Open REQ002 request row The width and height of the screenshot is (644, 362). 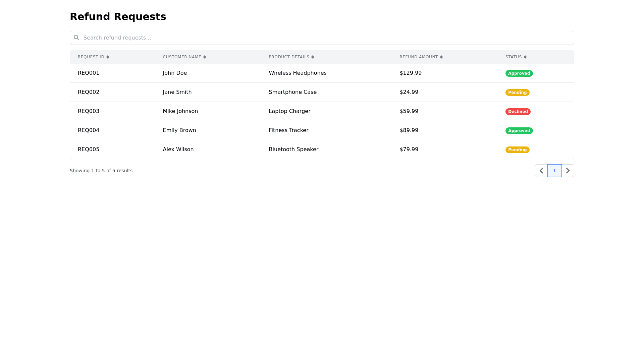[x=89, y=92]
